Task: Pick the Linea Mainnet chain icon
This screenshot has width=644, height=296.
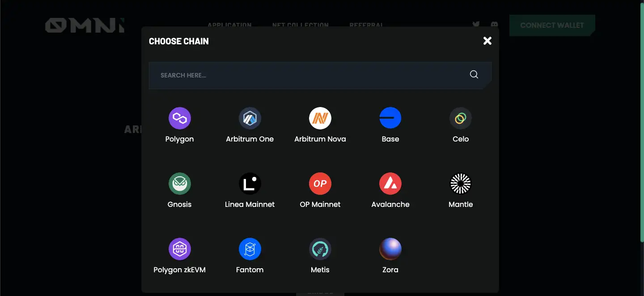Action: pyautogui.click(x=250, y=184)
